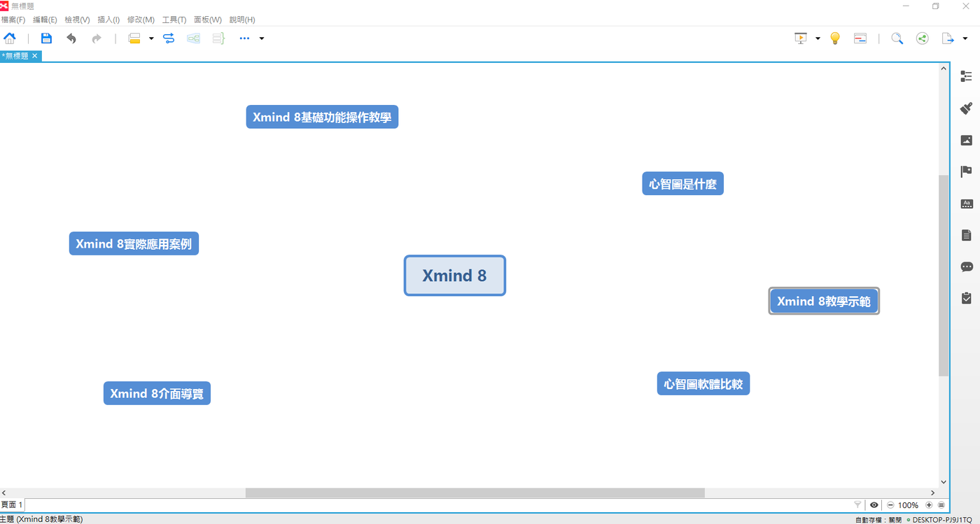Select the topic 心智圖軟體比較
This screenshot has height=524, width=980.
point(703,383)
